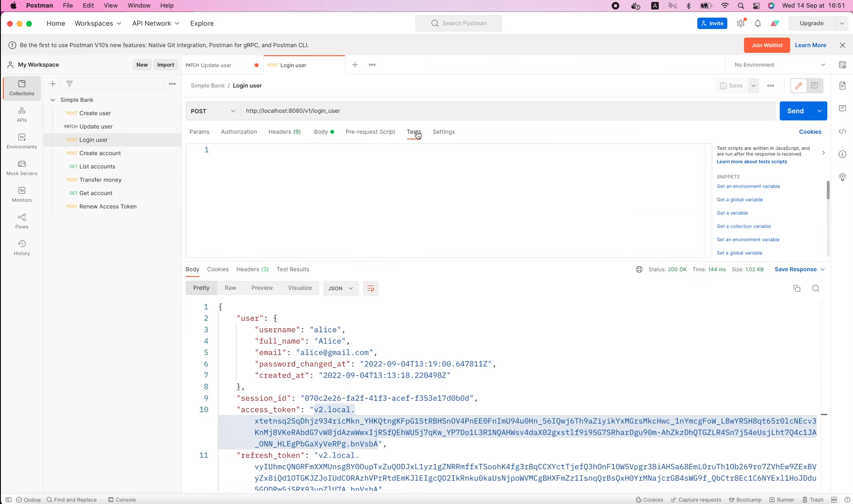Open a new request tab with plus
853x504 pixels.
click(355, 65)
